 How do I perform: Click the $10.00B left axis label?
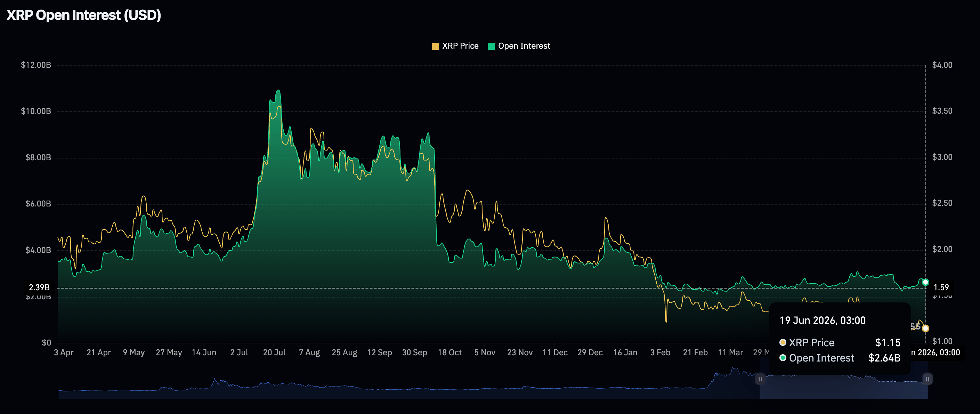click(x=36, y=111)
